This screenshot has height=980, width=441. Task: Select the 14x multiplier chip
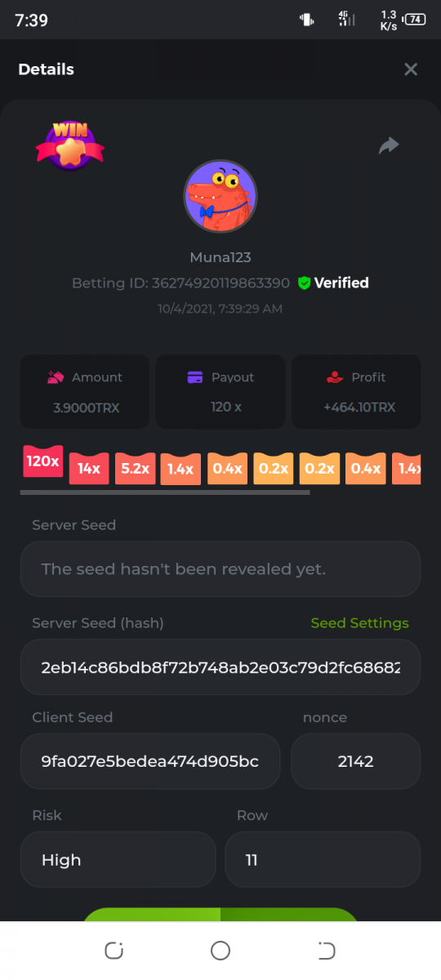(89, 469)
